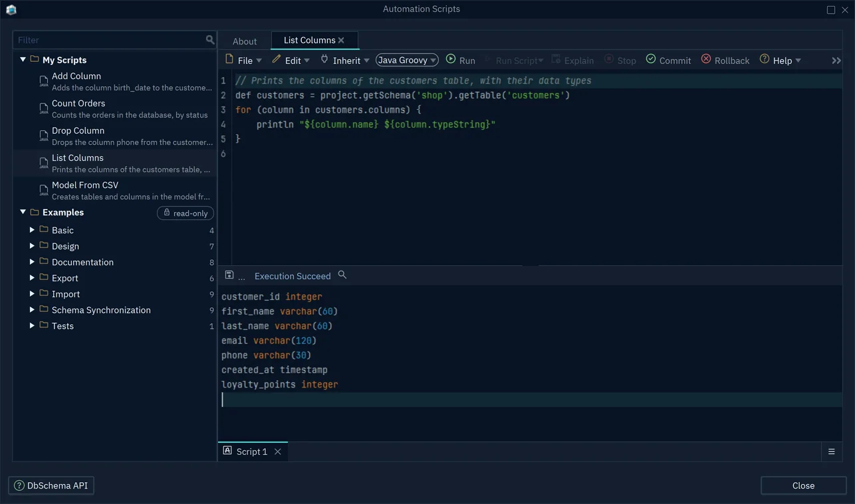The height and width of the screenshot is (504, 855).
Task: Expand the Documentation examples folder
Action: [x=32, y=261]
